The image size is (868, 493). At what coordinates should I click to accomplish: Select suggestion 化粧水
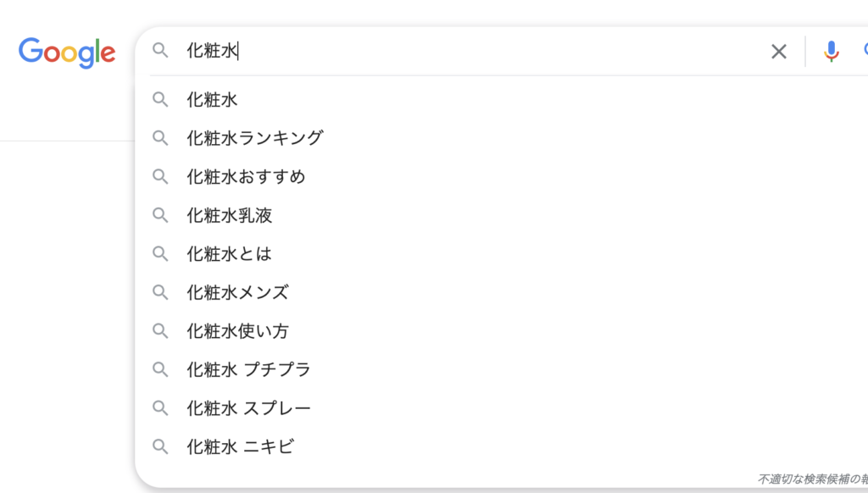(x=502, y=100)
